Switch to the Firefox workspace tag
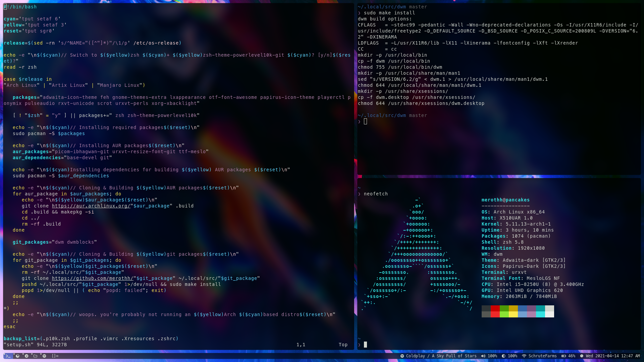 pyautogui.click(x=17, y=356)
